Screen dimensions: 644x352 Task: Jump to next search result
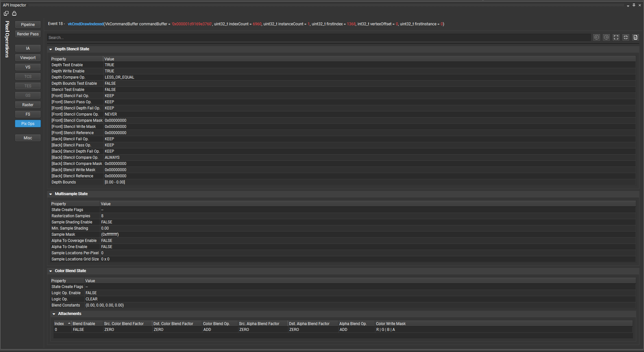[606, 37]
